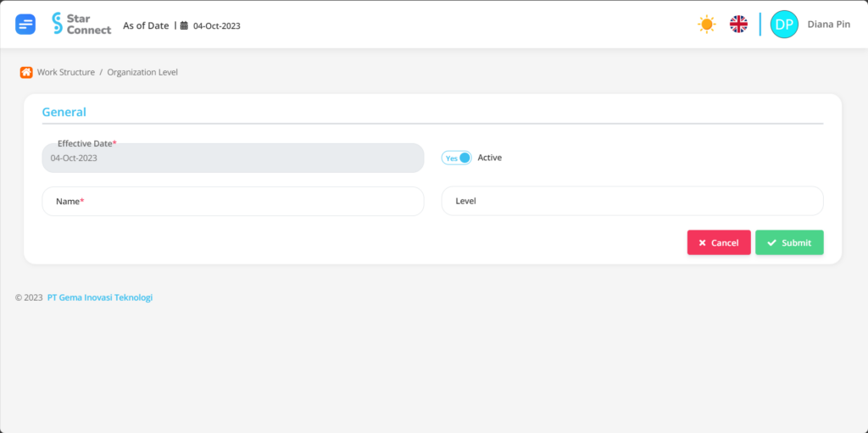
Task: Click the DP user avatar
Action: coord(784,25)
